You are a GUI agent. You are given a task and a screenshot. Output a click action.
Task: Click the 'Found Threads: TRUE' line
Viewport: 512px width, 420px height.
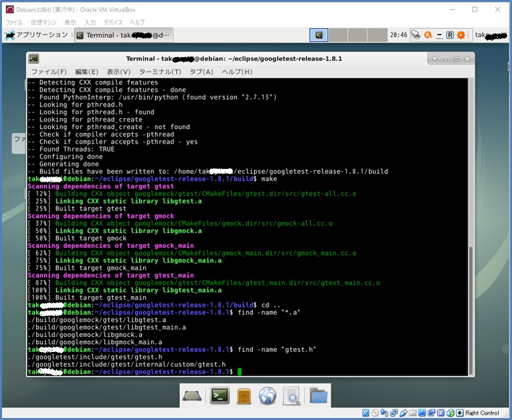coord(71,149)
